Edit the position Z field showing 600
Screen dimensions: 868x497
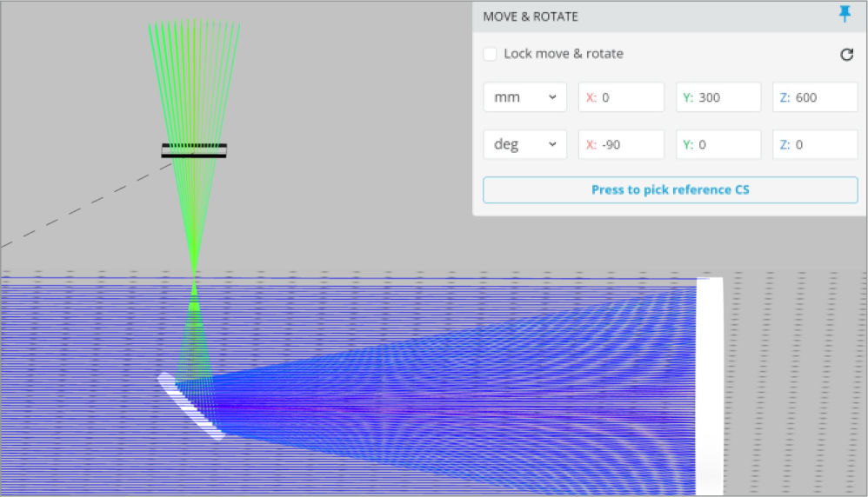(815, 97)
